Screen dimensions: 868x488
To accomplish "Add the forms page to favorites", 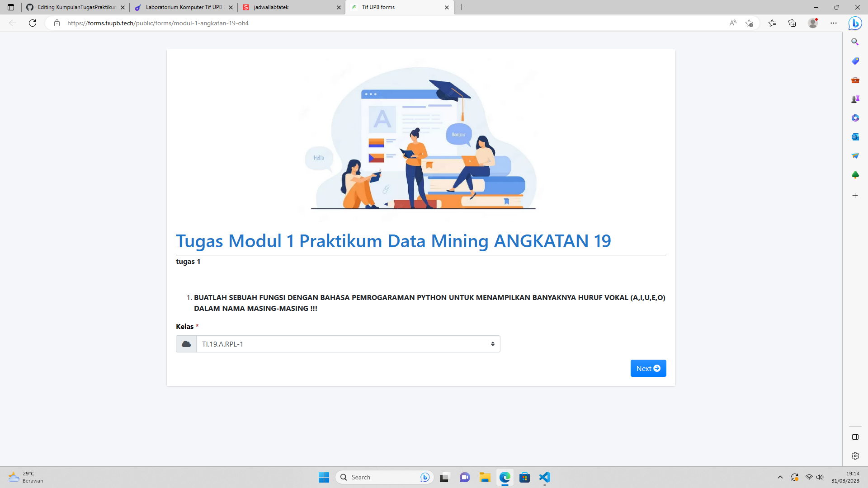I will (x=749, y=23).
